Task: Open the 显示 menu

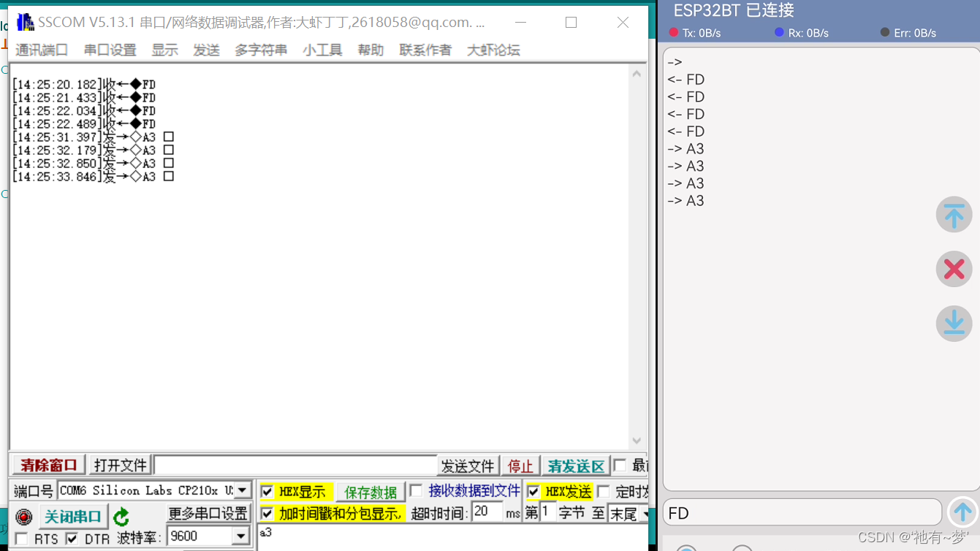Action: click(x=165, y=50)
